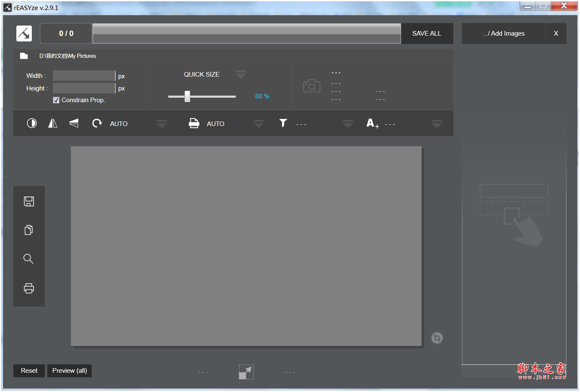The height and width of the screenshot is (392, 580).
Task: Click the camera EXIF info icon
Action: [312, 86]
